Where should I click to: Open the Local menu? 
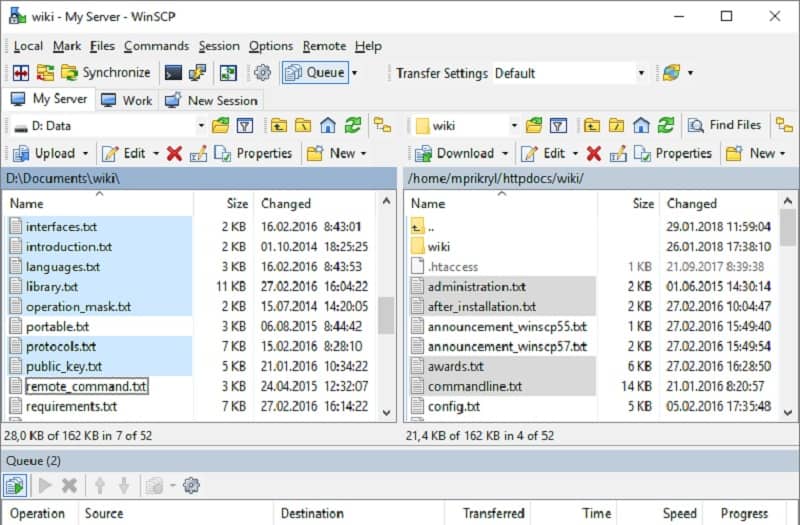(28, 46)
